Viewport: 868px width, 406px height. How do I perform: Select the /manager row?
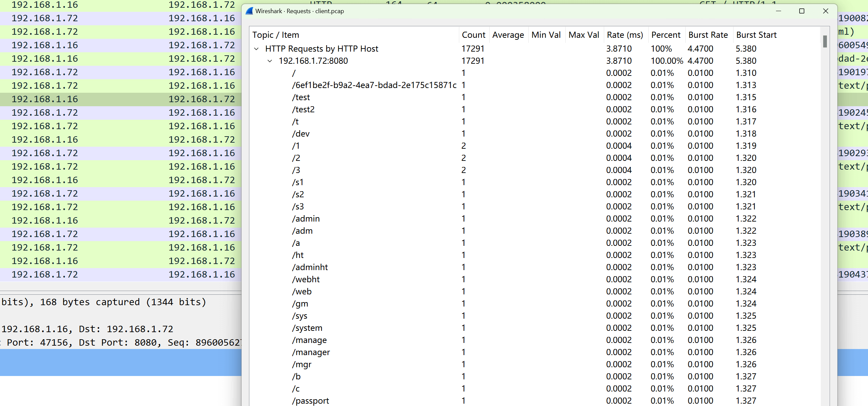pos(536,352)
